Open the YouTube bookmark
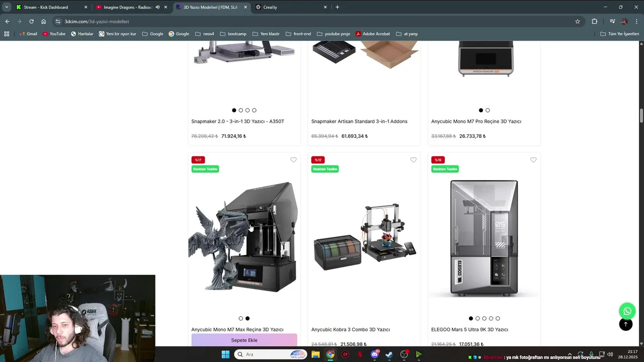 [54, 34]
